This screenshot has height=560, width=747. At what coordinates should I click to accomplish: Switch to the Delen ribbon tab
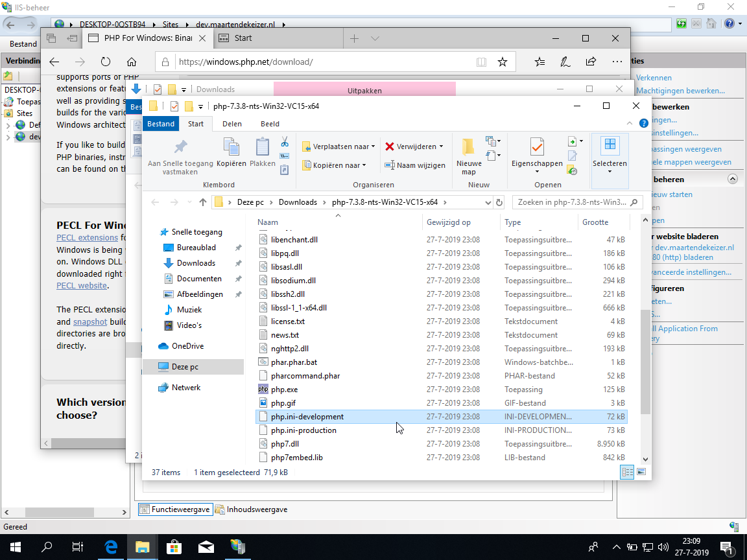coord(232,124)
